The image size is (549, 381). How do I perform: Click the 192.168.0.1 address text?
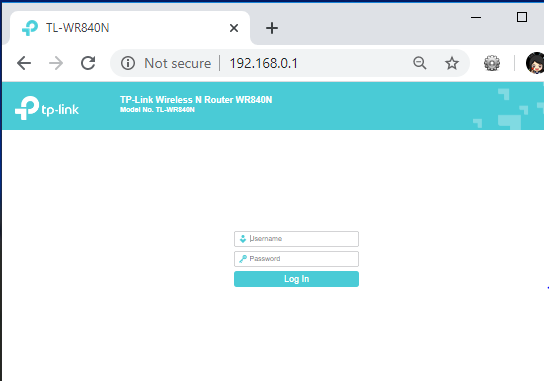tap(263, 63)
